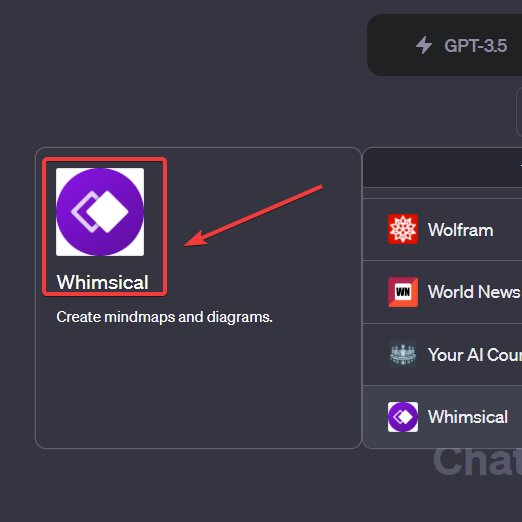Choose the Your AI Council label in list
This screenshot has width=522, height=522.
coord(475,355)
